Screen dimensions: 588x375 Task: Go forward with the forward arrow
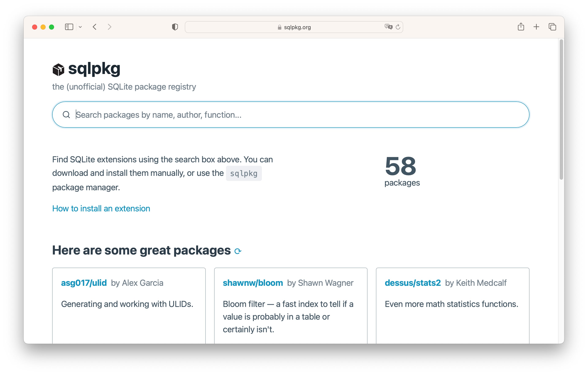click(x=109, y=27)
